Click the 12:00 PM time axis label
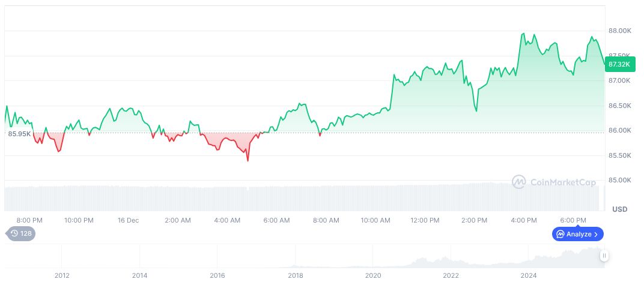Image resolution: width=644 pixels, height=282 pixels. pos(425,220)
